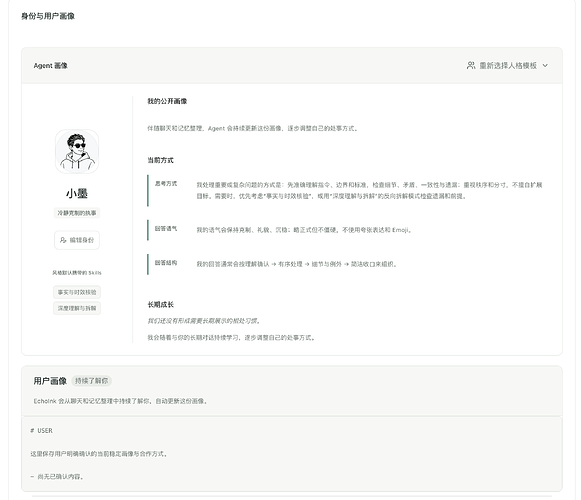This screenshot has height=500, width=581.
Task: Click the text 这里保存用户明确确认的当前稳定画像与合作方式
Action: point(99,454)
